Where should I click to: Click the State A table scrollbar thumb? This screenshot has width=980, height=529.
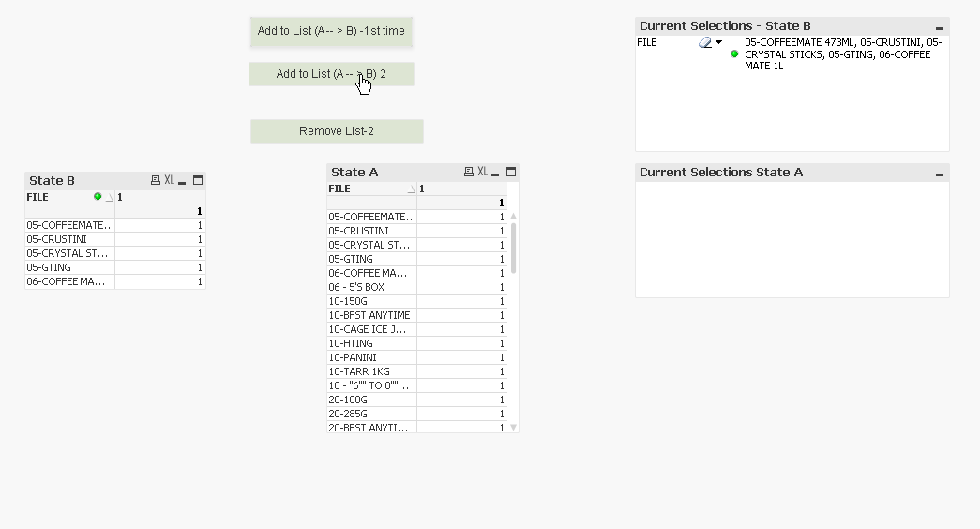(x=513, y=247)
